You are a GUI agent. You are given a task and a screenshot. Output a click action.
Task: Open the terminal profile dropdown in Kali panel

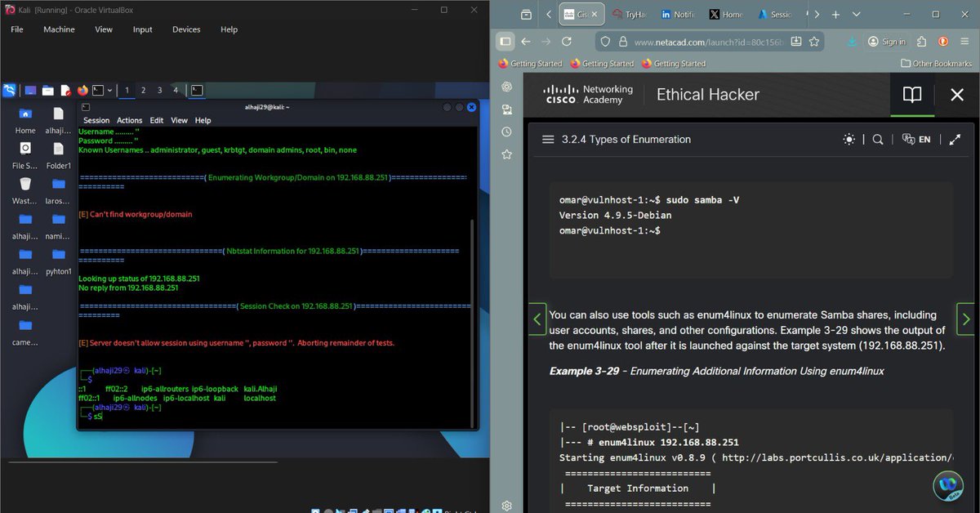pyautogui.click(x=109, y=90)
